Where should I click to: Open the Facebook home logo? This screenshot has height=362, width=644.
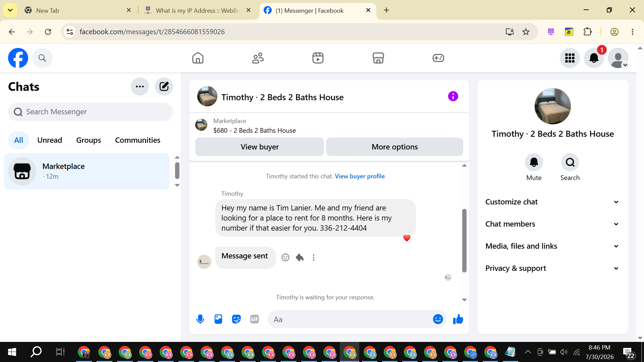coord(18,58)
